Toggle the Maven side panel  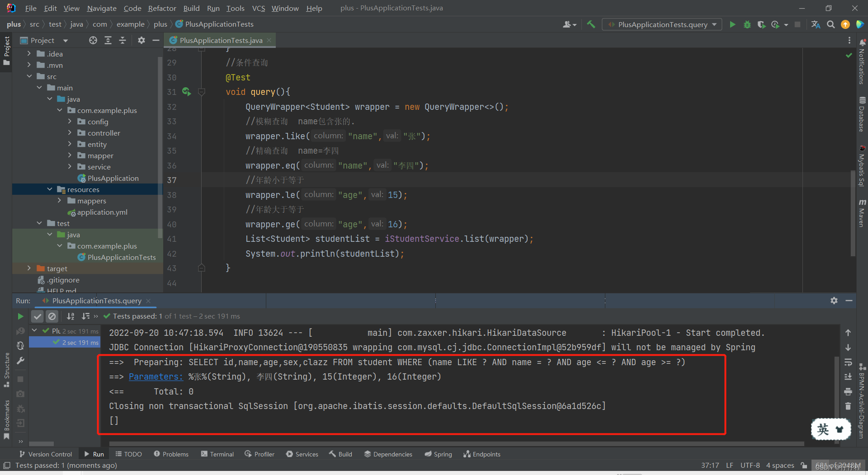click(x=862, y=212)
